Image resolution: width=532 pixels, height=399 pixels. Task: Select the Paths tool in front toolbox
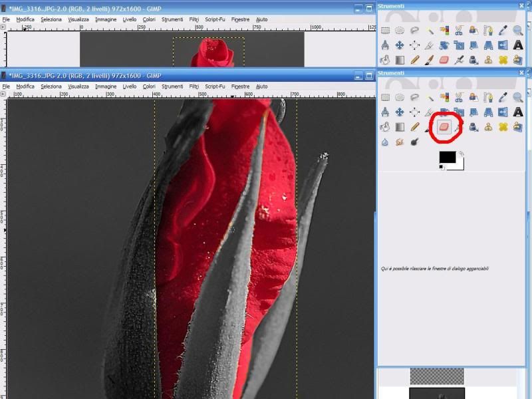pos(488,98)
